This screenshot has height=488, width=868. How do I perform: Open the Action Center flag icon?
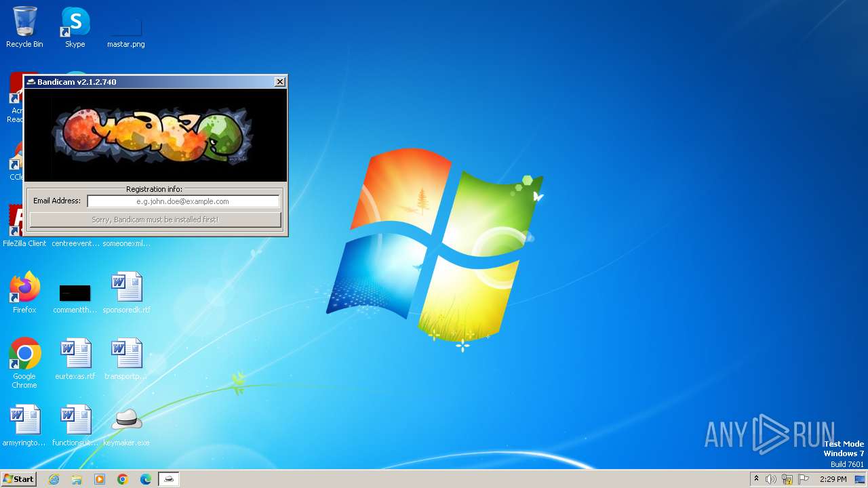pos(804,479)
